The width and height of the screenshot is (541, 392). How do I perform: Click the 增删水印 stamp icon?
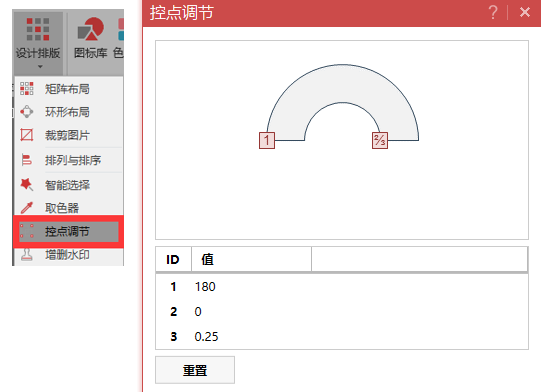coord(27,255)
